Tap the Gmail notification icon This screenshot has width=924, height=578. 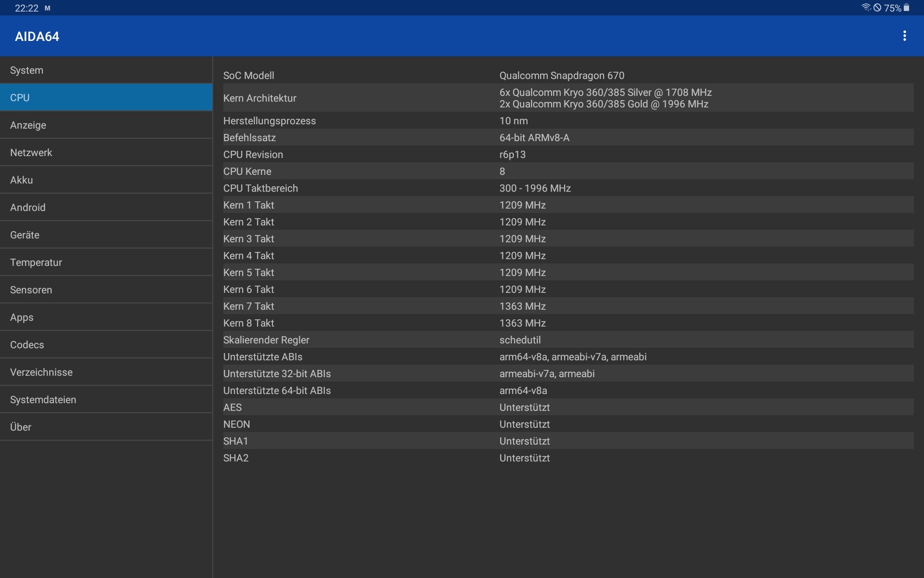point(47,8)
